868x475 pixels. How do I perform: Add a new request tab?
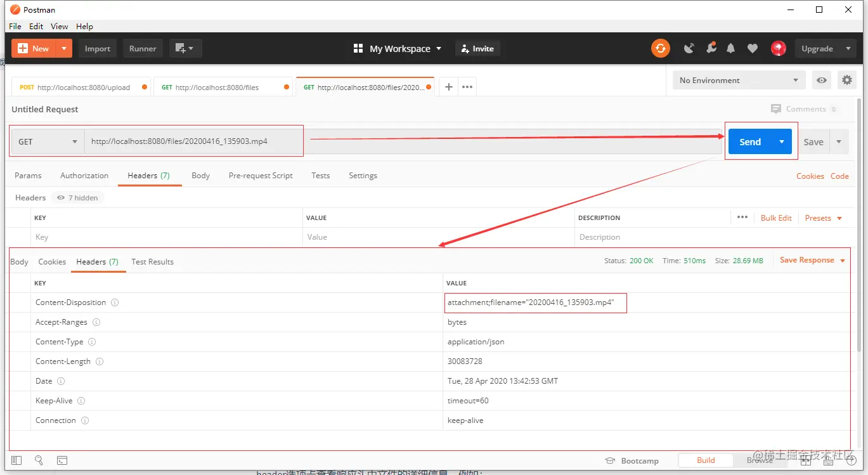click(x=449, y=87)
